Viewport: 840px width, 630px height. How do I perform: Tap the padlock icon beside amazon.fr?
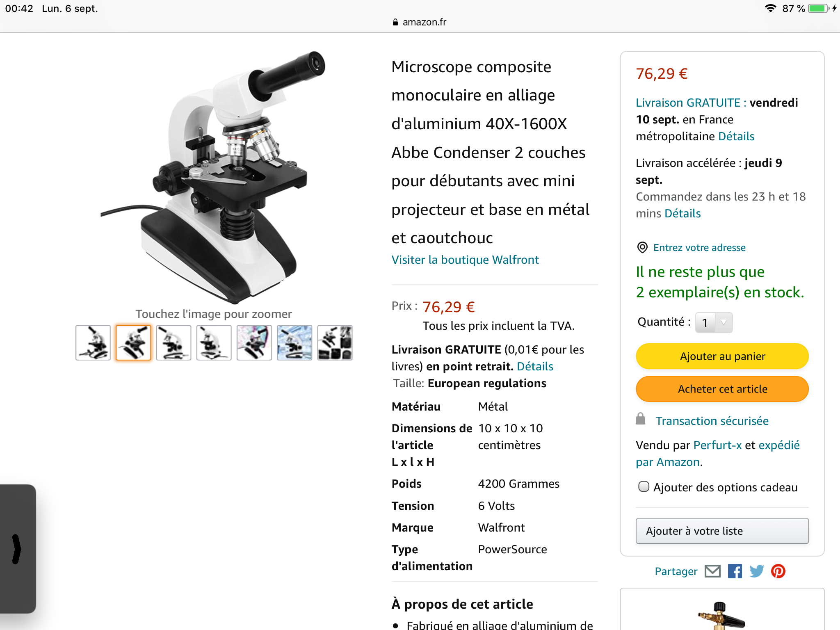[395, 22]
